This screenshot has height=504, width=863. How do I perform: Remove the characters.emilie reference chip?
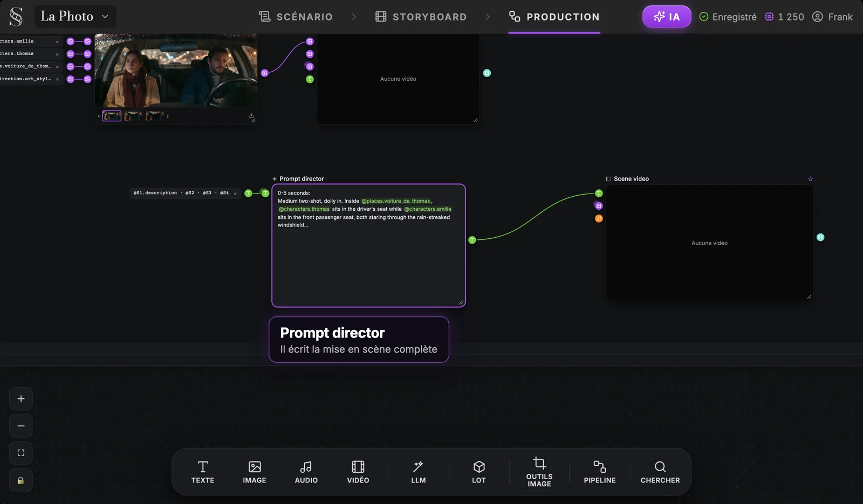tap(57, 42)
